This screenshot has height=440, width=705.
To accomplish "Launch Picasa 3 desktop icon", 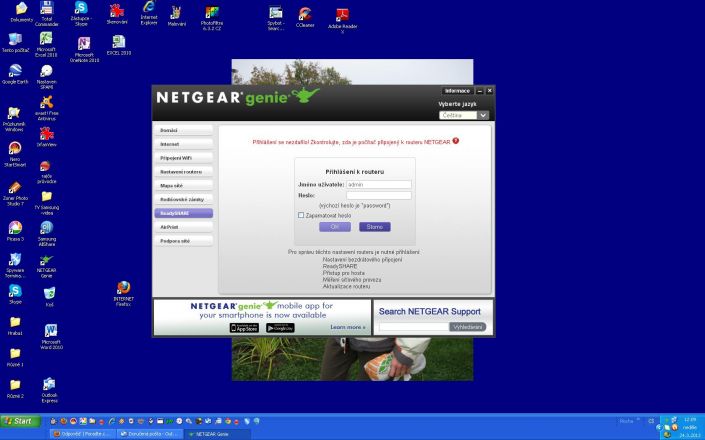I will pyautogui.click(x=15, y=231).
